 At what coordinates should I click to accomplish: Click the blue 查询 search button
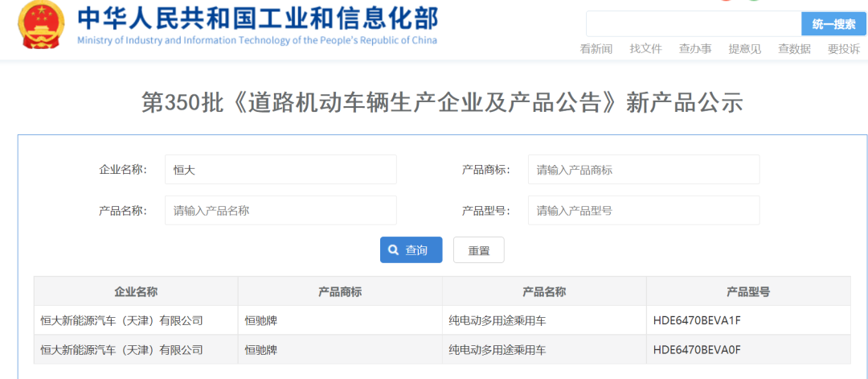click(411, 250)
